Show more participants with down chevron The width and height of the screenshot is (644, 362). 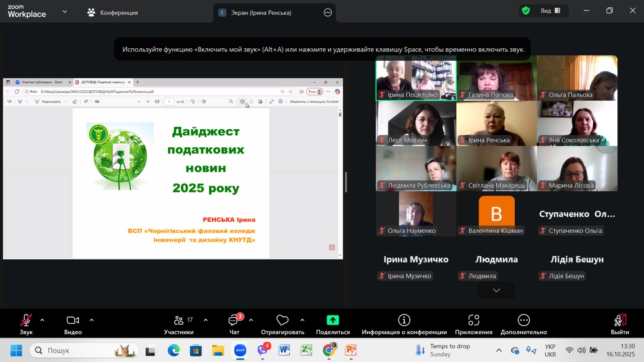[x=496, y=290]
